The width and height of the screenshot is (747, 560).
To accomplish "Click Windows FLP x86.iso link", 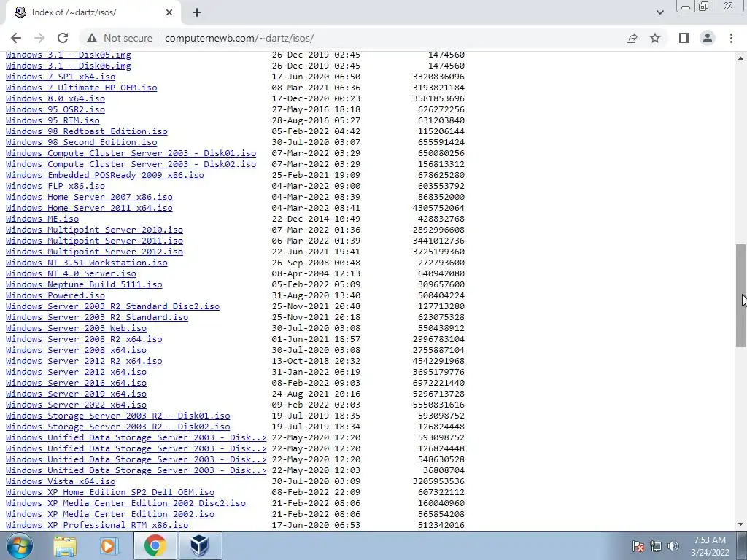I will coord(55,186).
